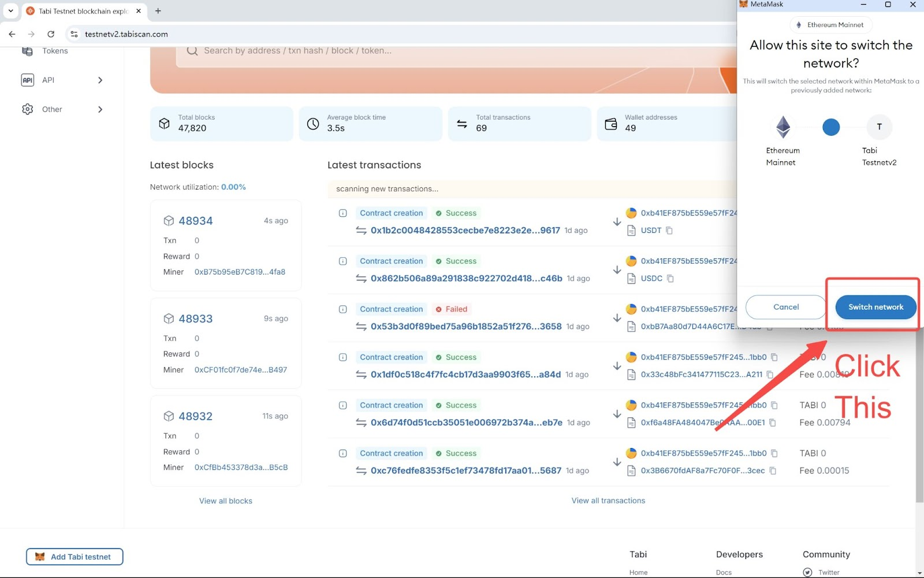Viewport: 924px width, 578px height.
Task: Click info icon for transaction ending 5687
Action: [342, 453]
